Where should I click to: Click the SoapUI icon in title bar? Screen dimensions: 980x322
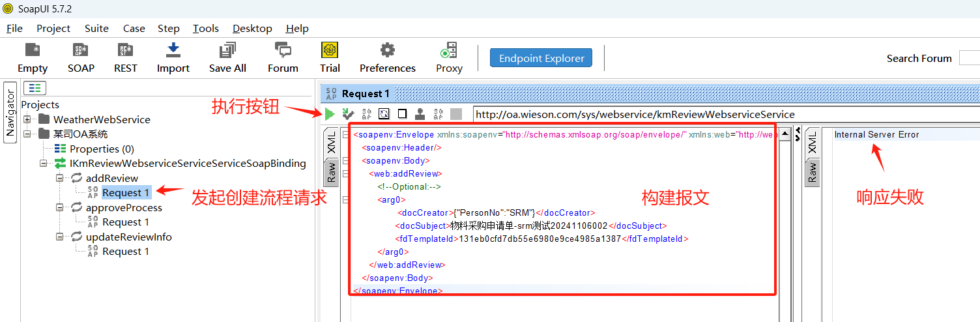click(8, 8)
